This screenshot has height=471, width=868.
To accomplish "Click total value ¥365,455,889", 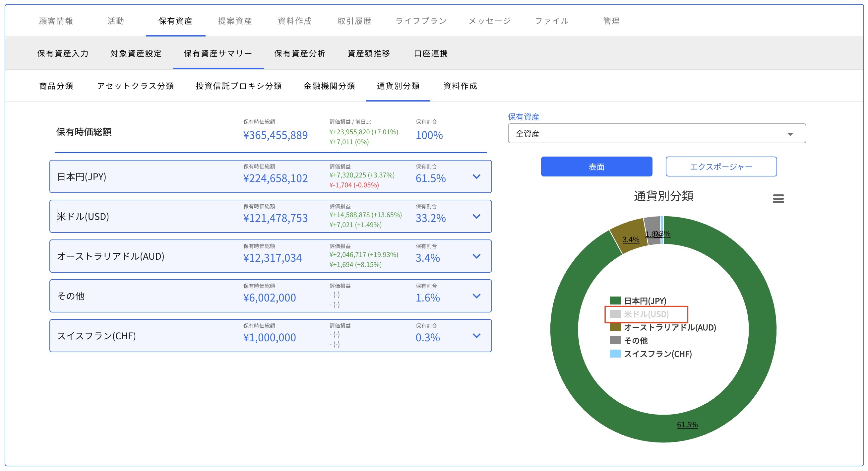I will [275, 135].
